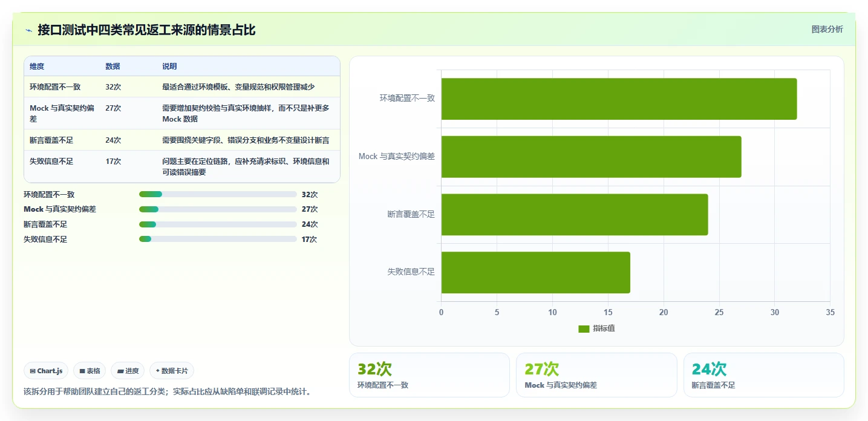Click the description starting 最适合通过环境模板
868x421 pixels.
pos(238,87)
